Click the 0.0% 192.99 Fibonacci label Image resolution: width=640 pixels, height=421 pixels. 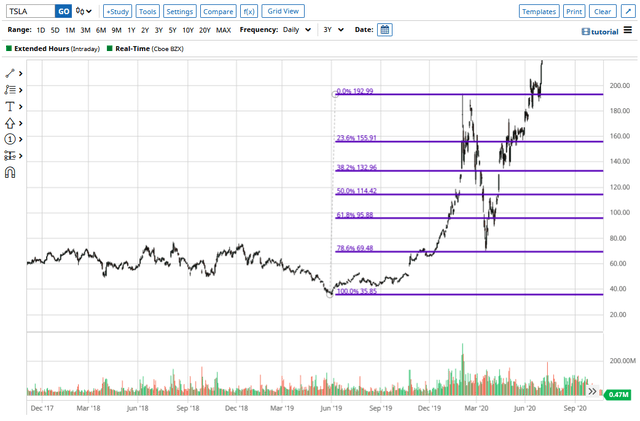[x=355, y=91]
